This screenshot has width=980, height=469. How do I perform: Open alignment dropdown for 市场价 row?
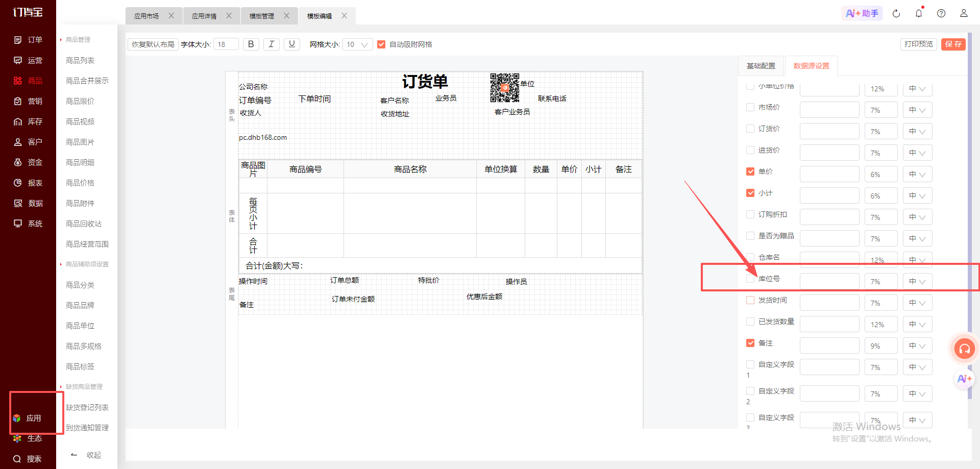[x=917, y=110]
